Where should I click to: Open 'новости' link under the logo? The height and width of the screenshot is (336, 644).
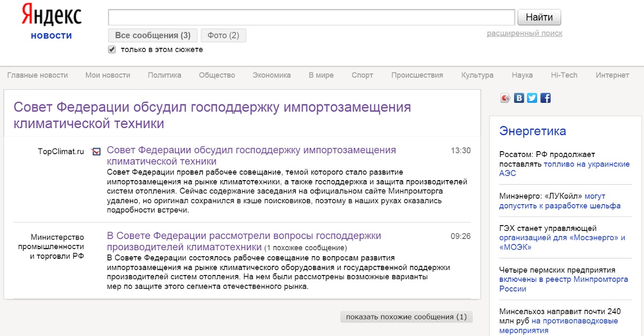(52, 35)
